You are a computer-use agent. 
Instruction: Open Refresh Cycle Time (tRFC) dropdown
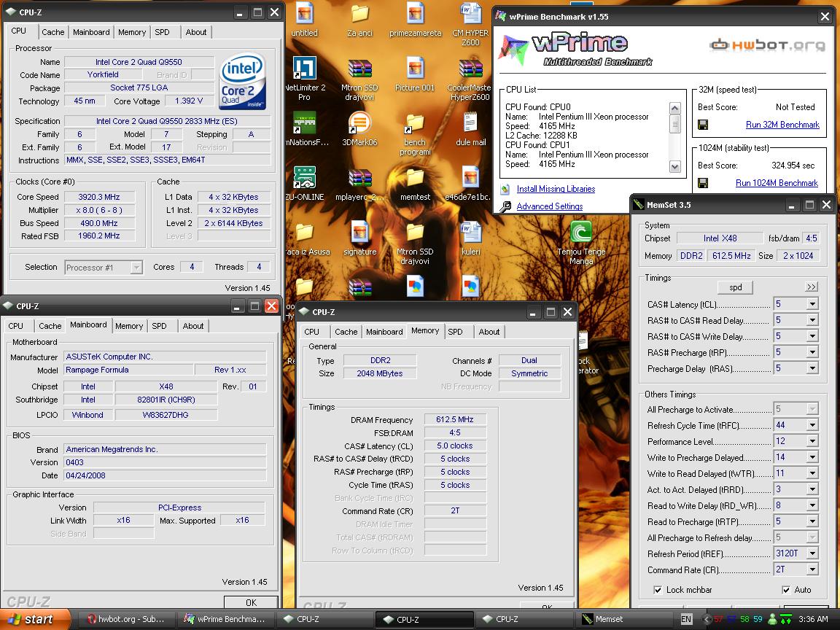812,425
